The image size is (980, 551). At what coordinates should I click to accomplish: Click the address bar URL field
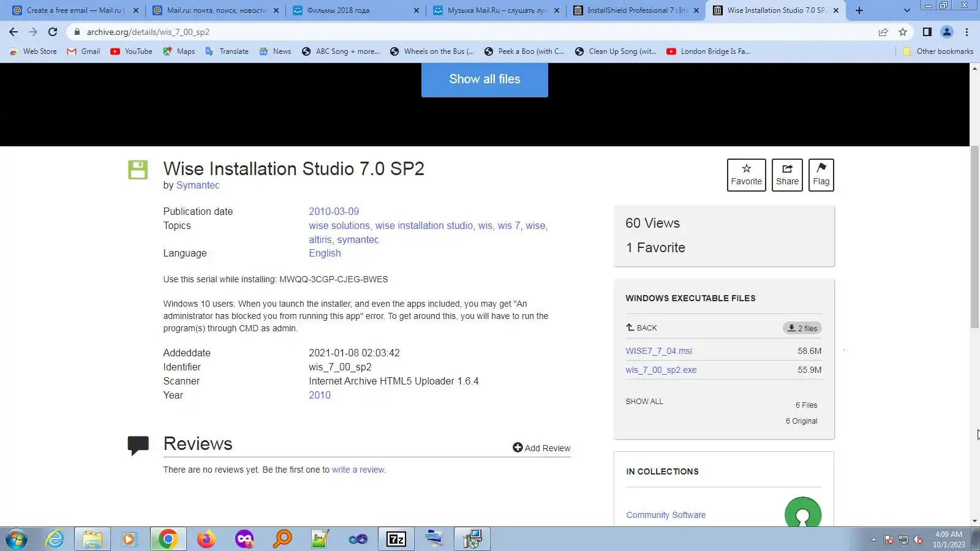(472, 32)
